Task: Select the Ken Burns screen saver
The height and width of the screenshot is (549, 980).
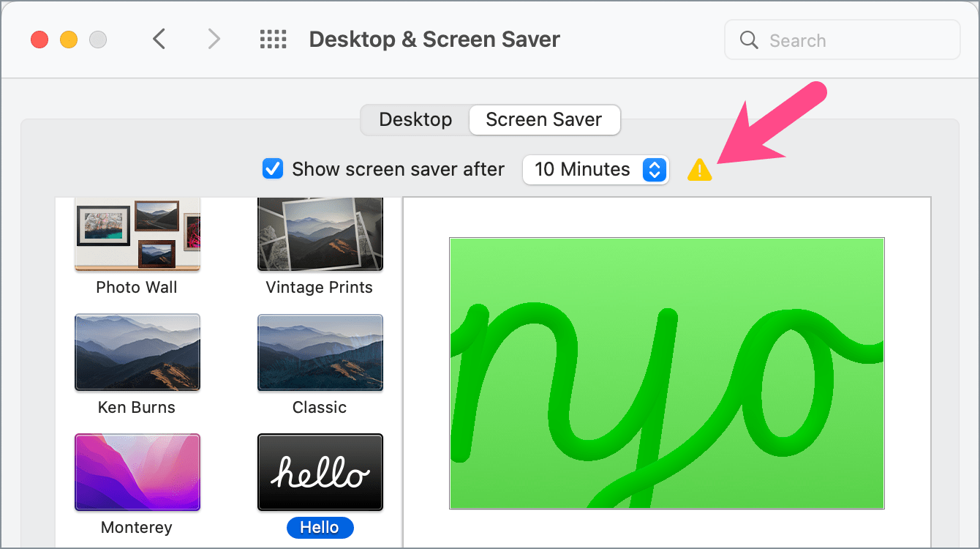Action: point(137,353)
